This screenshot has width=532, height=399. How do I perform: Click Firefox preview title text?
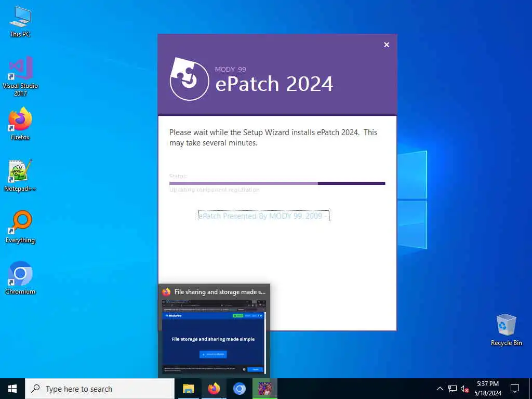pyautogui.click(x=220, y=292)
